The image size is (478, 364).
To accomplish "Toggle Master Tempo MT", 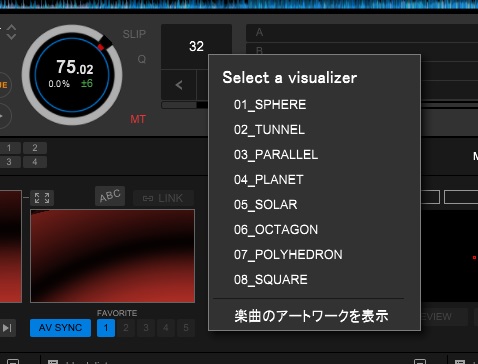I will point(138,119).
